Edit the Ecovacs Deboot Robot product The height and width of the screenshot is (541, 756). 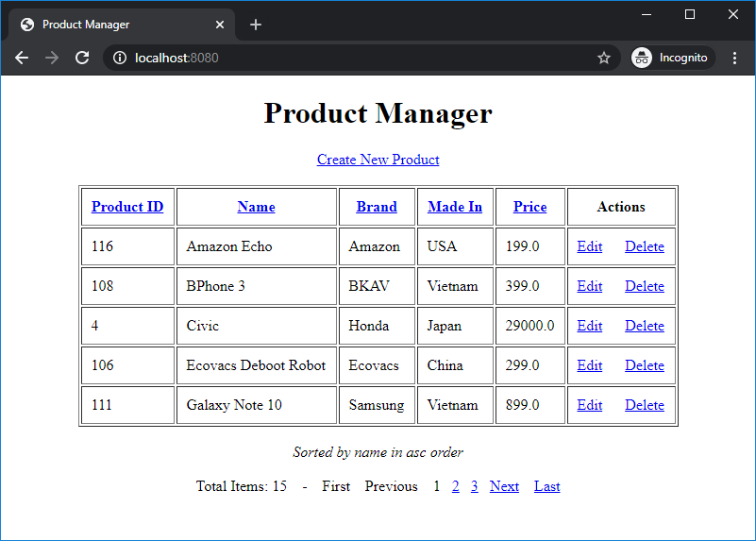click(x=590, y=365)
